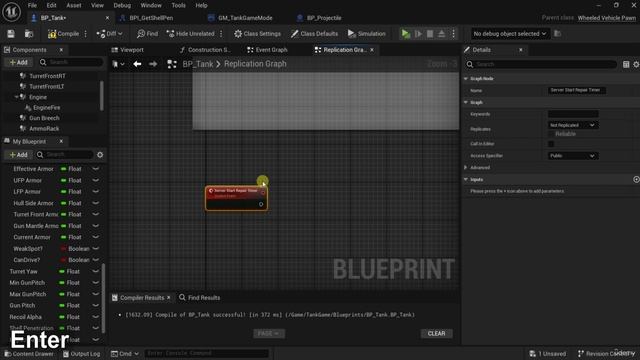The image size is (640, 360).
Task: Switch to BPI_GetShellPen tab
Action: point(151,18)
